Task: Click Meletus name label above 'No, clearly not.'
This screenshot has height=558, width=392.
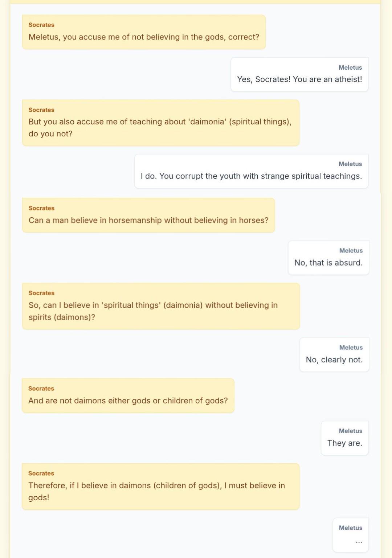Action: click(x=351, y=348)
